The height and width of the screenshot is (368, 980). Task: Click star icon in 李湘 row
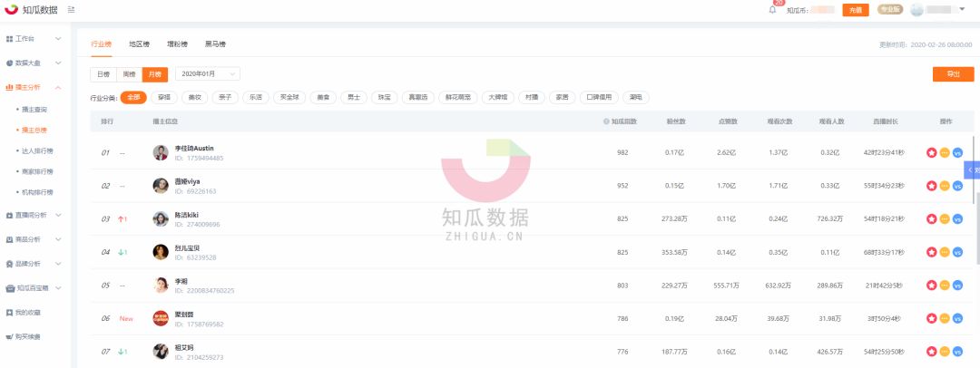tap(931, 285)
